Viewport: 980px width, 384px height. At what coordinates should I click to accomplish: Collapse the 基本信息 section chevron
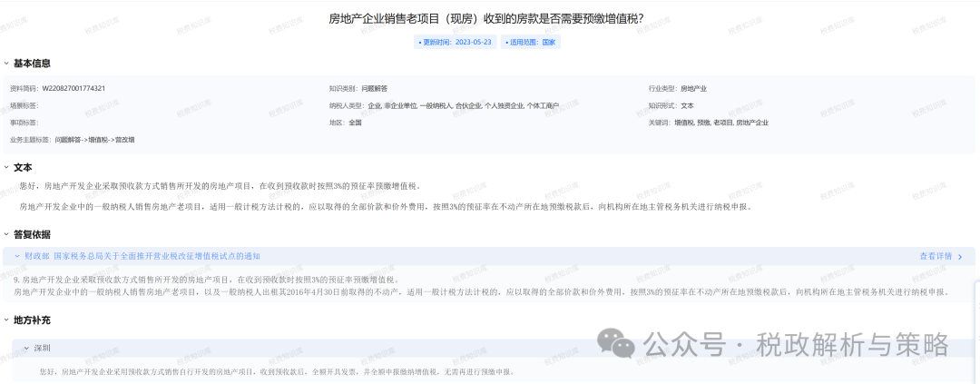5,64
